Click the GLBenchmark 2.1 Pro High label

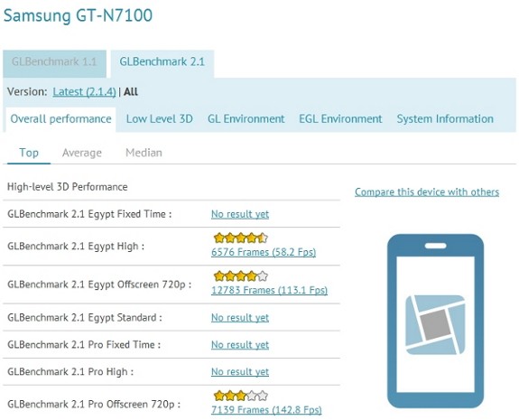pyautogui.click(x=70, y=372)
